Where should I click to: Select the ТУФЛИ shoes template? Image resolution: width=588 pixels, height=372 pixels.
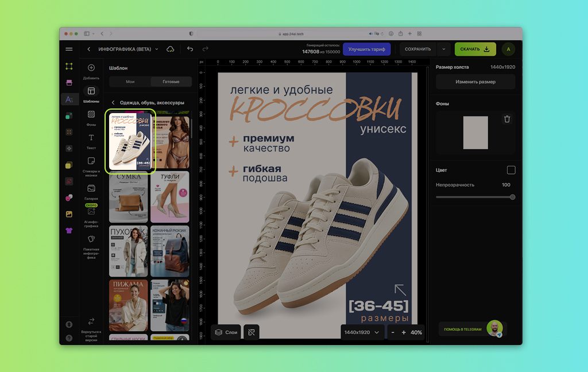tap(170, 197)
